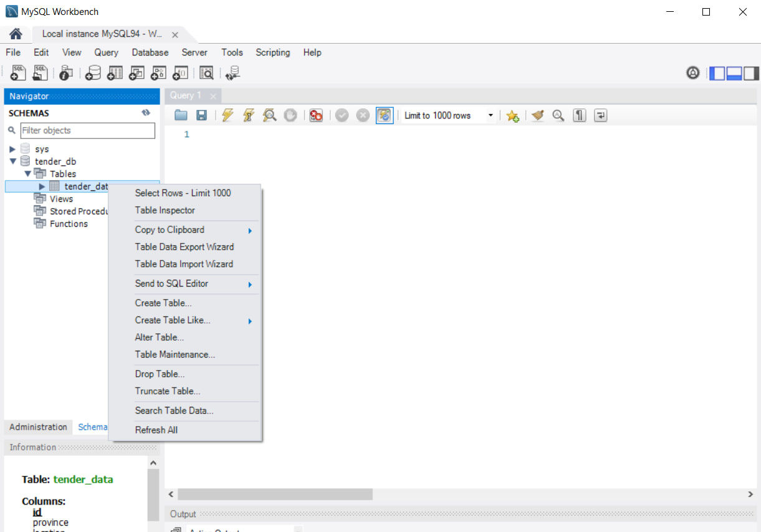The width and height of the screenshot is (761, 532).
Task: Execute the query with lightning bolt icon
Action: 227,115
